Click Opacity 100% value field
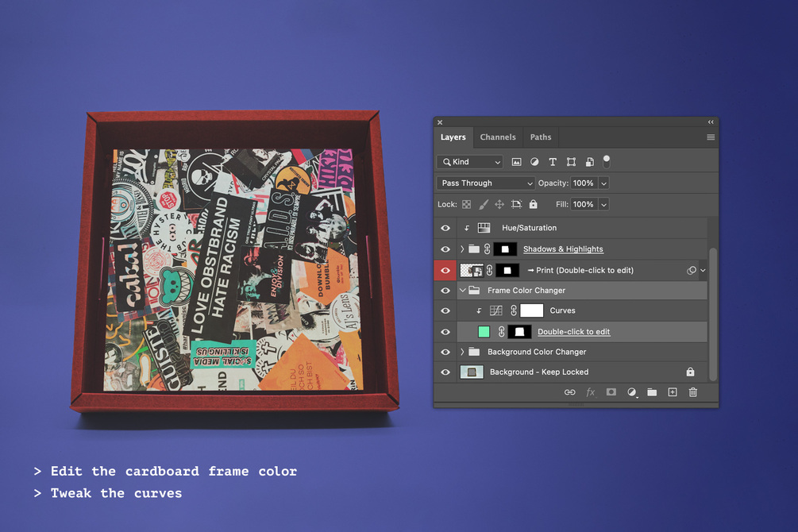 584,183
